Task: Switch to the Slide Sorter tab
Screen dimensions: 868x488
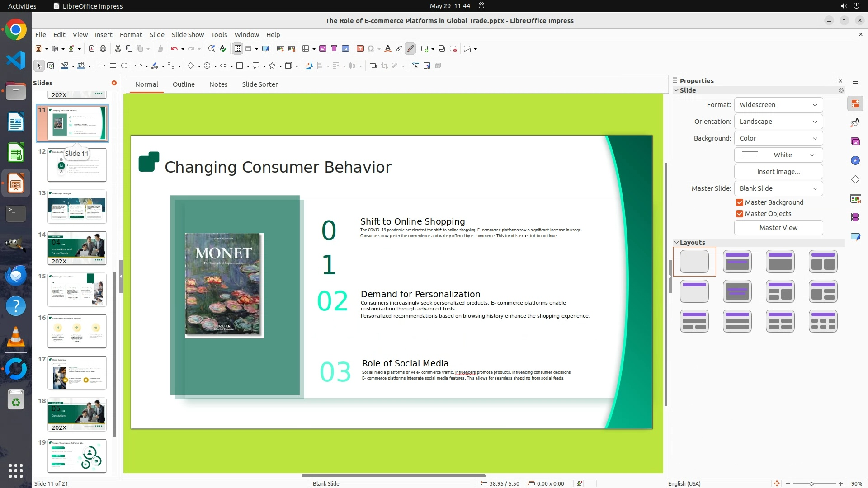Action: 259,84
